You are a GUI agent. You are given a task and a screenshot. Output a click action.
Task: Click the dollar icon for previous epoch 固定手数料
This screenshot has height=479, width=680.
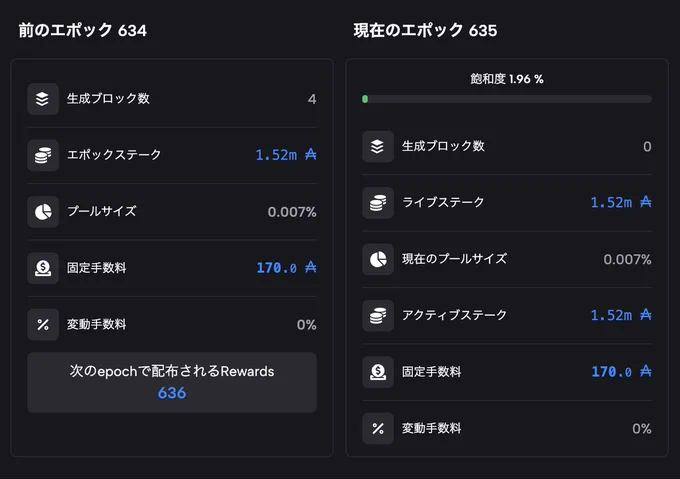click(x=42, y=268)
